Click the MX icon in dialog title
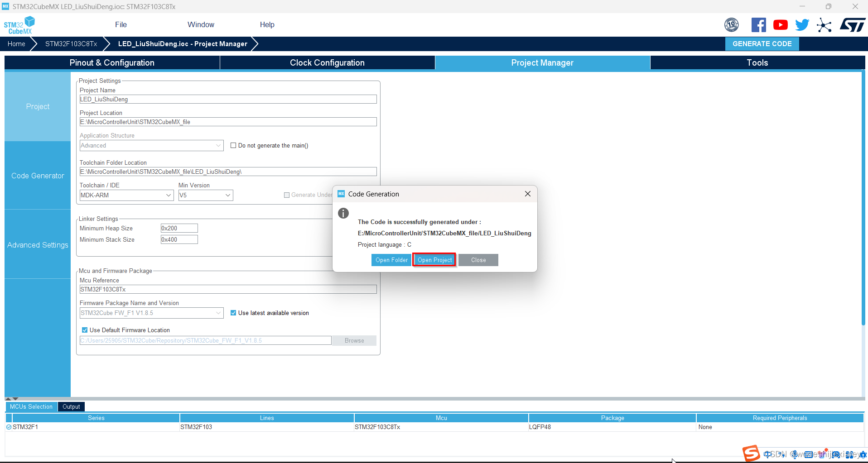 click(x=341, y=194)
